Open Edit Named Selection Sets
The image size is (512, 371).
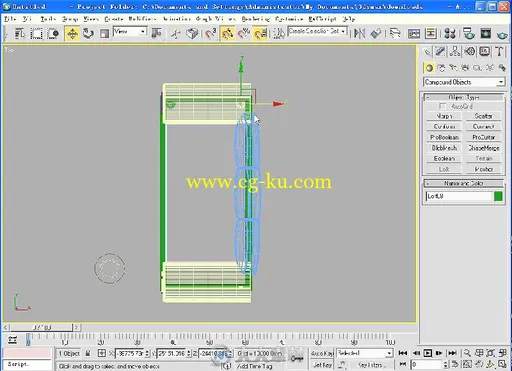[279, 33]
